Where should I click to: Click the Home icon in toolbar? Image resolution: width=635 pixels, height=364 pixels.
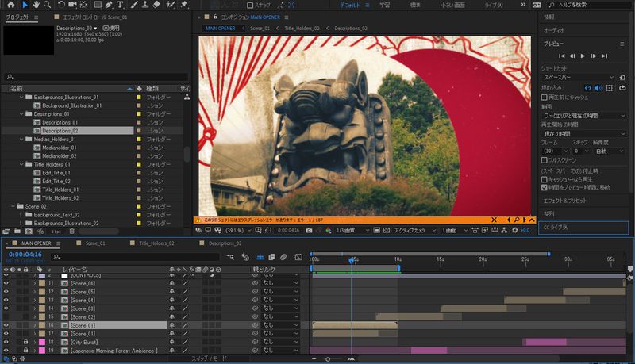(10, 5)
